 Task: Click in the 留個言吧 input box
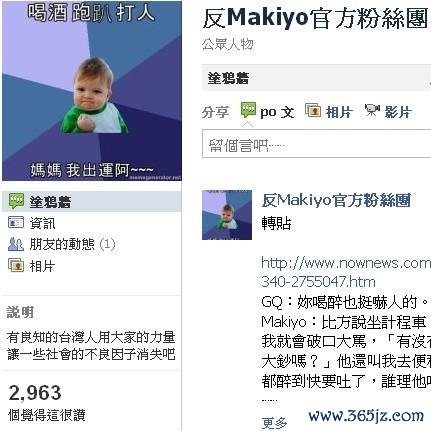[316, 144]
